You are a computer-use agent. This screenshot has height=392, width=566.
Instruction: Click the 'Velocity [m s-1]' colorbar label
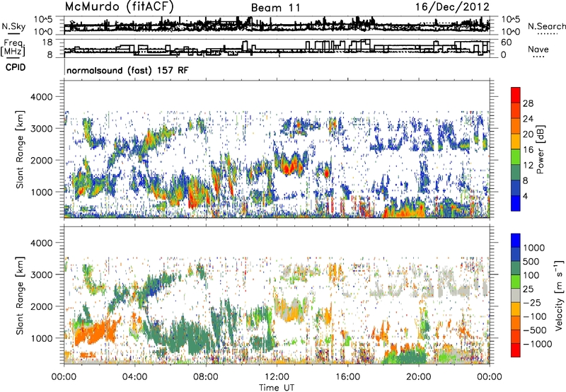coord(559,295)
